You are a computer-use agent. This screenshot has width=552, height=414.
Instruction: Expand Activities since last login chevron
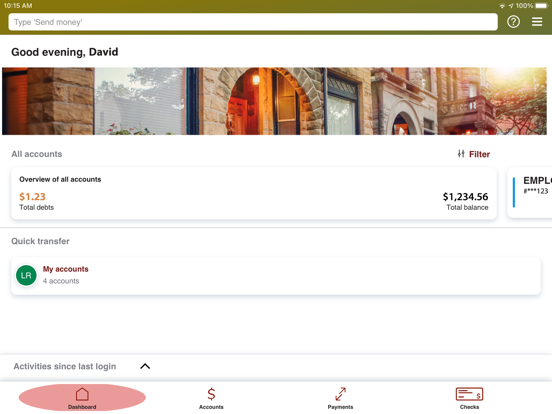point(145,366)
